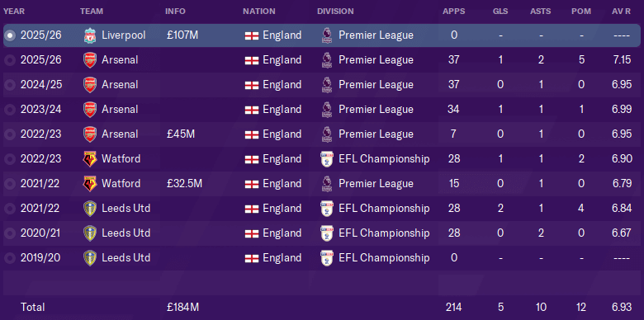The height and width of the screenshot is (320, 644).
Task: Open the Watford link in the 2022/23 row
Action: (x=121, y=159)
